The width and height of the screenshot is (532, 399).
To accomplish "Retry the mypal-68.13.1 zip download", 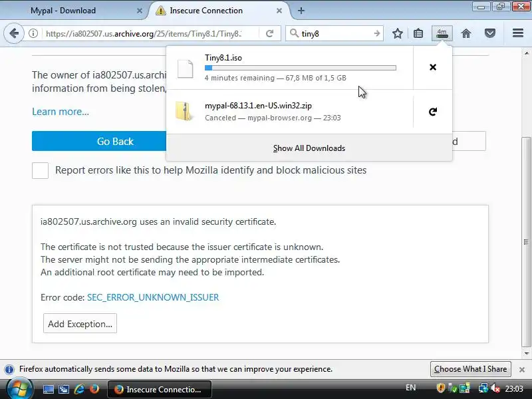I will (x=433, y=112).
